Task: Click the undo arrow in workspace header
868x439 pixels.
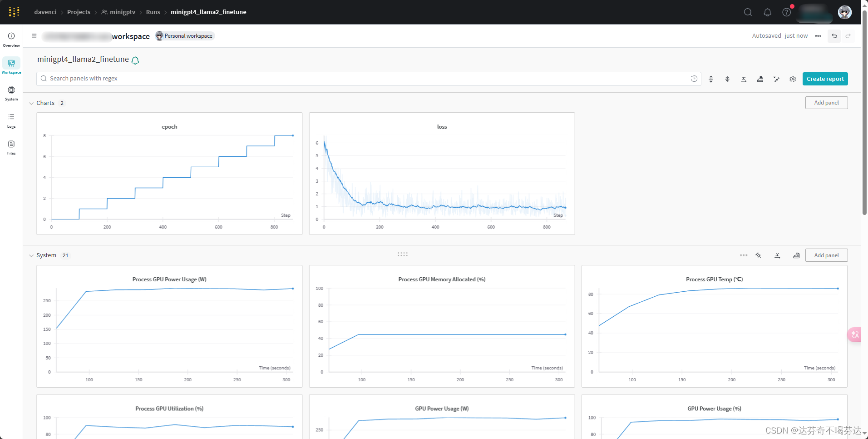Action: tap(834, 36)
